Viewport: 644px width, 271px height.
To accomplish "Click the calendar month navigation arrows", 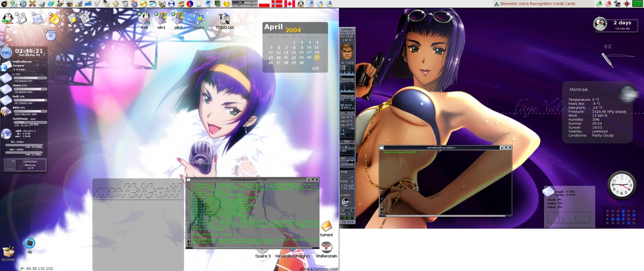I will pos(315,68).
